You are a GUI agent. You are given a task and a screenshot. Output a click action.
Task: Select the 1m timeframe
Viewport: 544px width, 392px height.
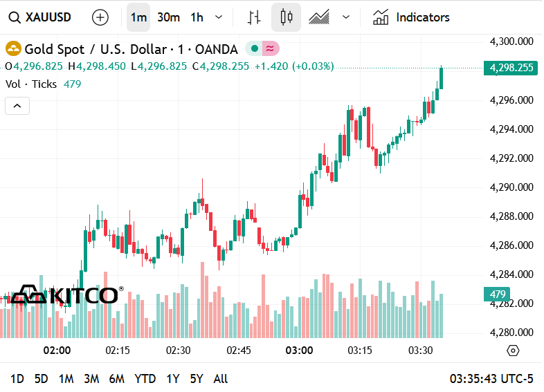click(x=138, y=17)
